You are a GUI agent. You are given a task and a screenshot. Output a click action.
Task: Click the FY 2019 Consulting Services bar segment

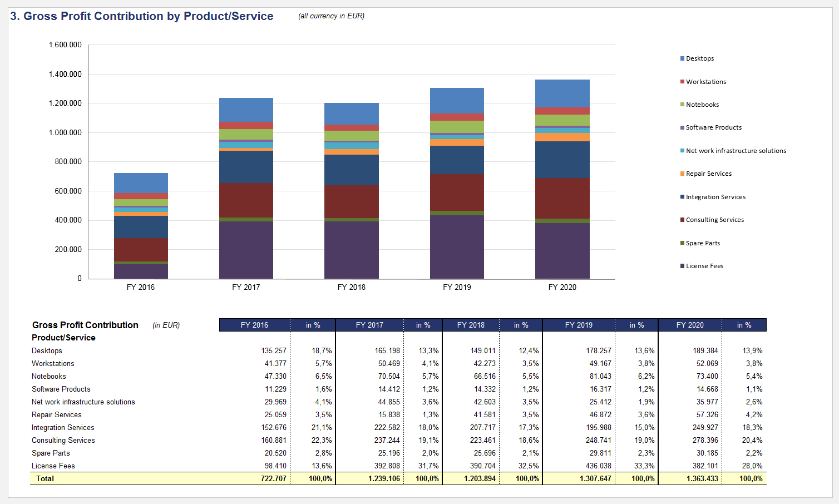tap(457, 192)
